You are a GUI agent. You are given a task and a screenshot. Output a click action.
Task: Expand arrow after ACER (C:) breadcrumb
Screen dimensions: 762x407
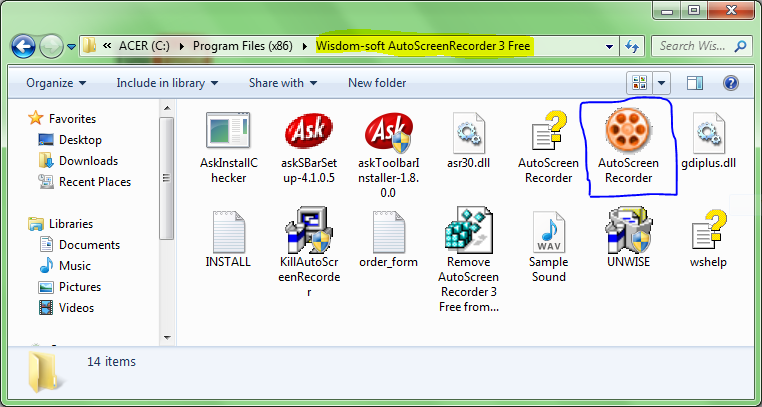click(x=182, y=47)
